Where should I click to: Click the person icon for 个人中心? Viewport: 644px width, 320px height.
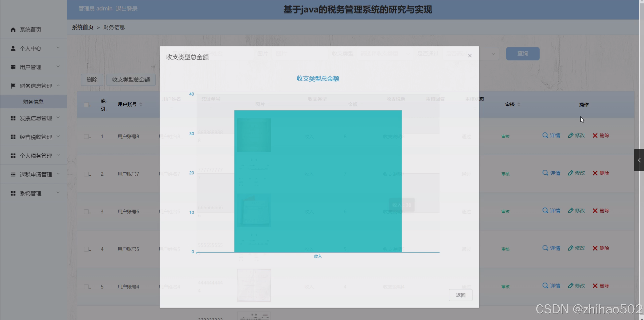pos(13,48)
